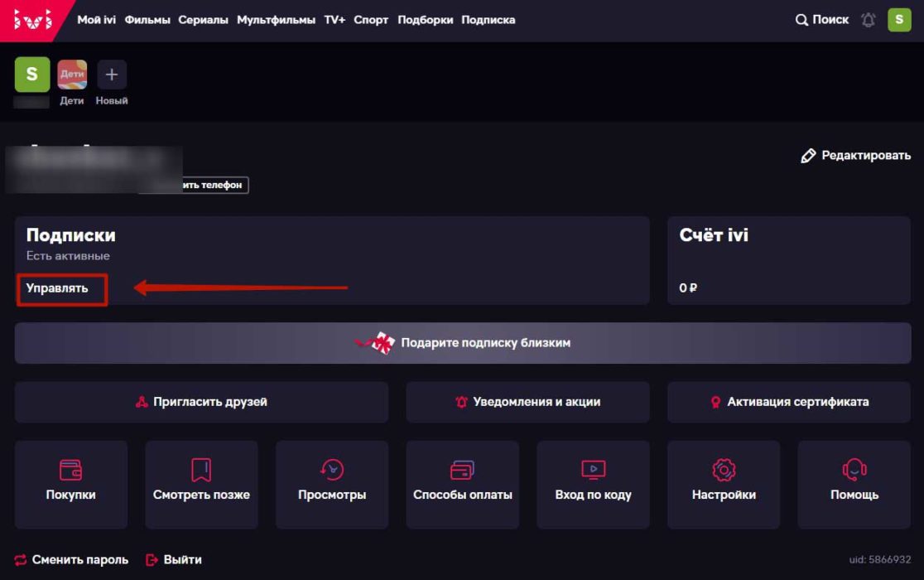Add a new profile with plus icon
The image size is (924, 580).
112,75
